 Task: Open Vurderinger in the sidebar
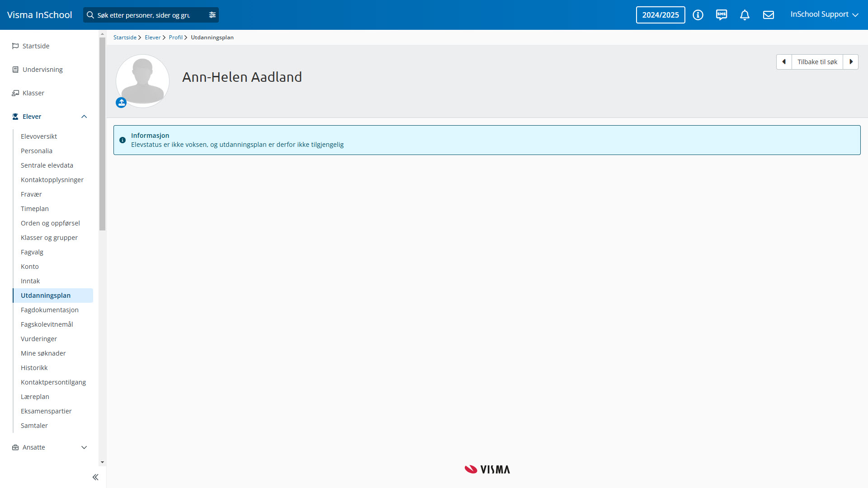click(39, 339)
